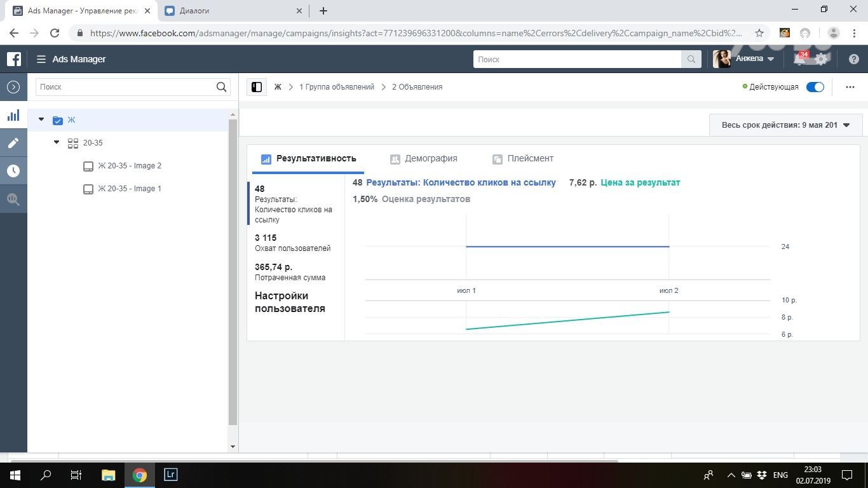868x488 pixels.
Task: Open the performance charts sidebar icon
Action: 13,116
